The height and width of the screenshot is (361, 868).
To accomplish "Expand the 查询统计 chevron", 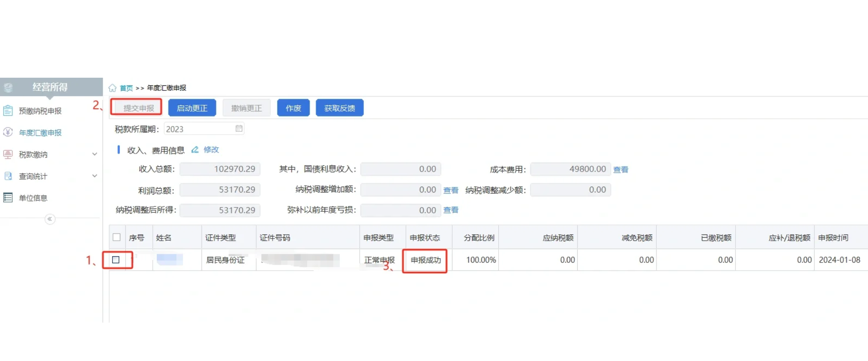I will click(x=94, y=176).
